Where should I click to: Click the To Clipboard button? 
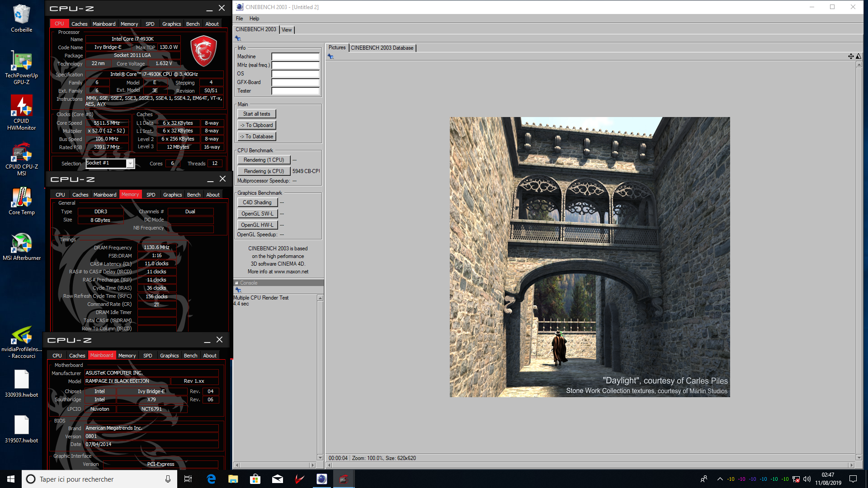[x=256, y=125]
